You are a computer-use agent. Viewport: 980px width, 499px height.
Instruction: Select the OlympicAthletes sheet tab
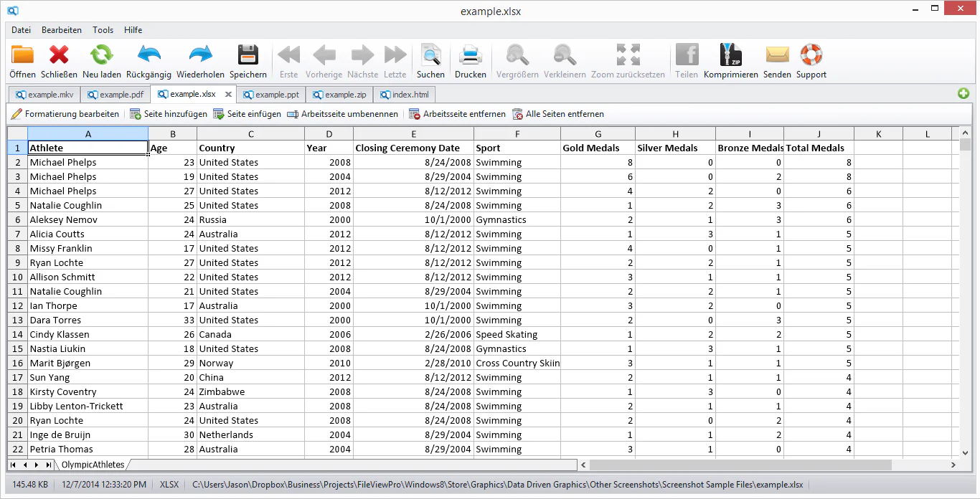point(93,465)
